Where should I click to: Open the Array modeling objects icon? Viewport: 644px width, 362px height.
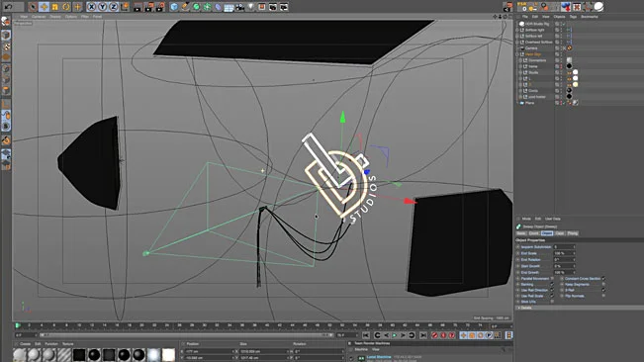(208, 7)
